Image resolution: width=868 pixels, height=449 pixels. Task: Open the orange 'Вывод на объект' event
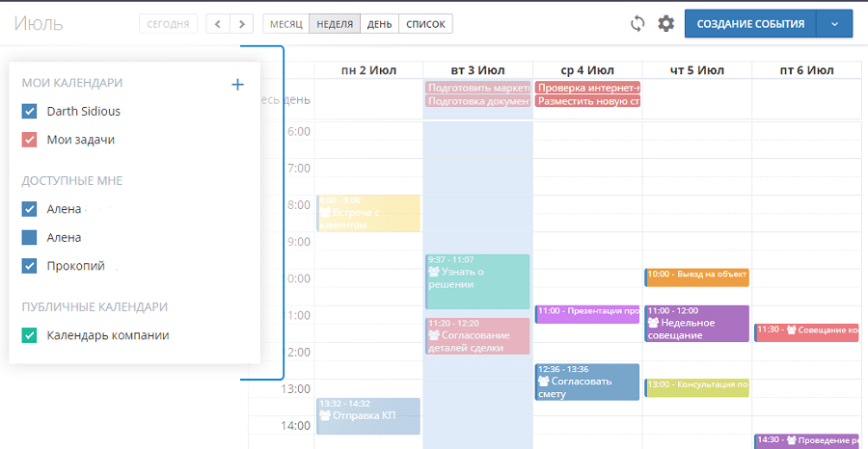[x=696, y=276]
